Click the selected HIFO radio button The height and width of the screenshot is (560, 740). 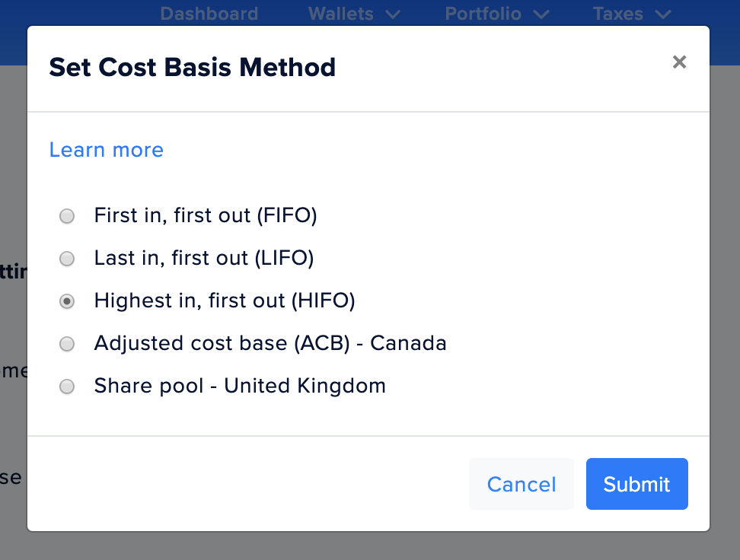tap(67, 301)
